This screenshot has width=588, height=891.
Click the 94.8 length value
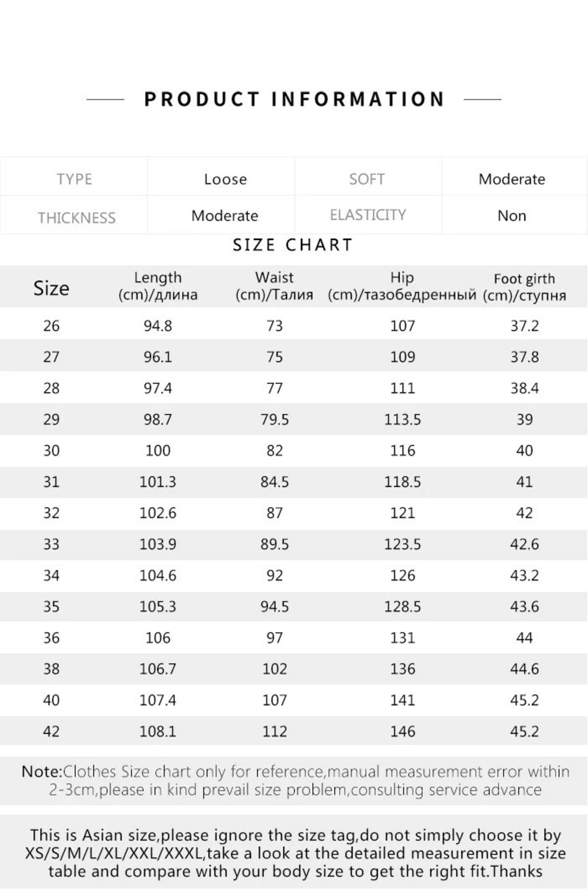tap(158, 326)
